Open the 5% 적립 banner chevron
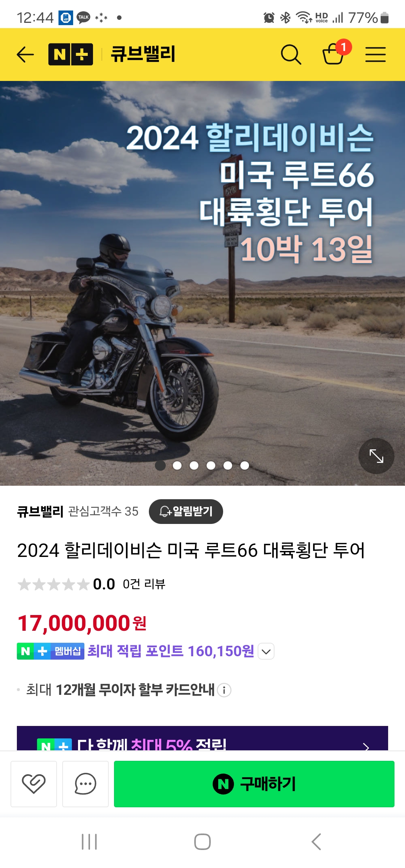The height and width of the screenshot is (868, 405). [x=366, y=747]
